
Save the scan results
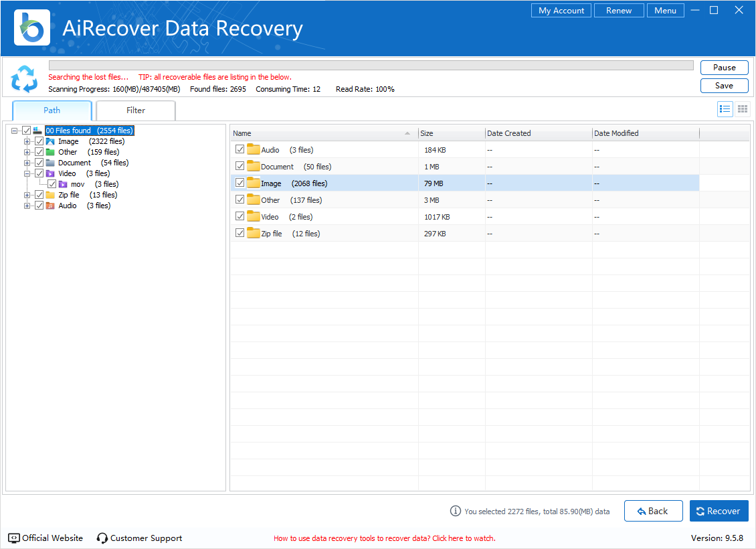[x=724, y=86]
